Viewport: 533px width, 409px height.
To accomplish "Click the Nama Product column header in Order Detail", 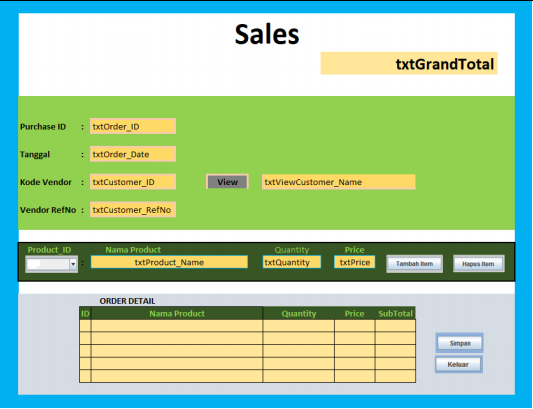I will 177,313.
